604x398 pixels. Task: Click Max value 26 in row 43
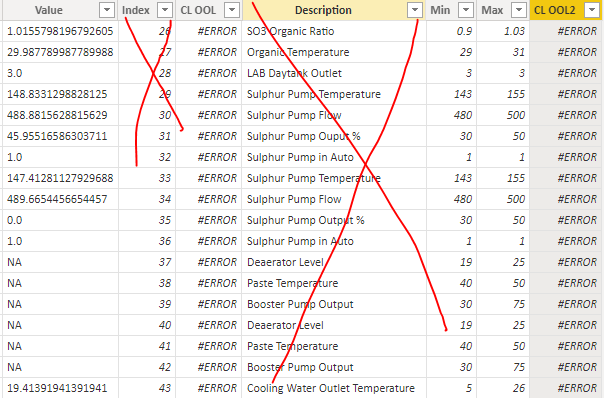[x=518, y=388]
